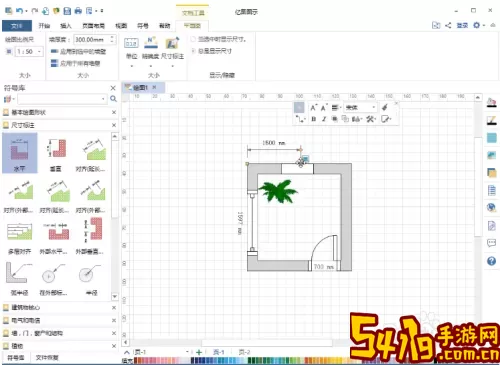Open the 文件 file menu

point(17,26)
